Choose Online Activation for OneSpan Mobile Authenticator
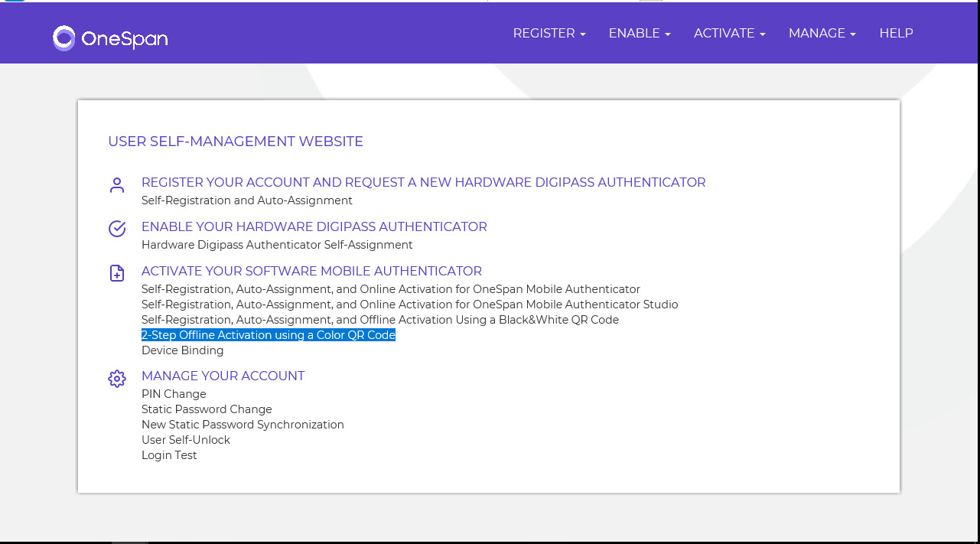This screenshot has width=980, height=544. [x=391, y=289]
